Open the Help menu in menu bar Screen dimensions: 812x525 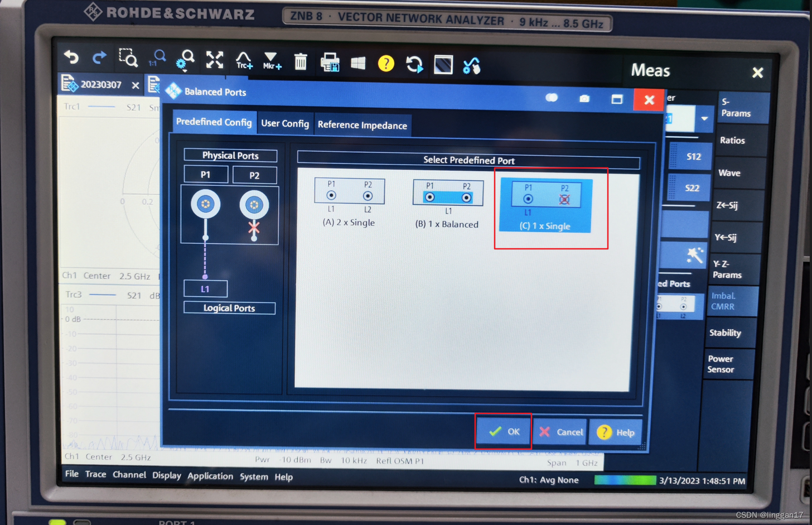(284, 477)
